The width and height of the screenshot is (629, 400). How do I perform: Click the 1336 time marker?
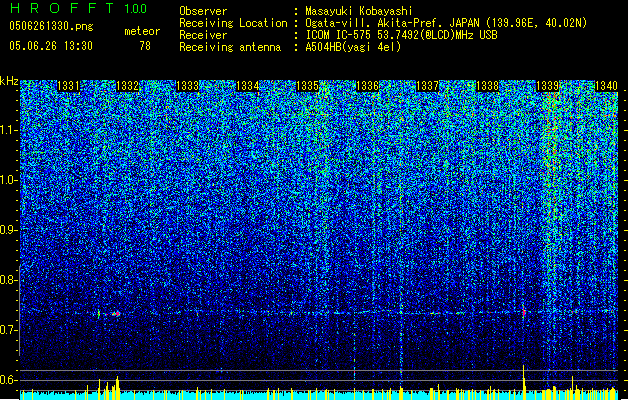pos(367,86)
